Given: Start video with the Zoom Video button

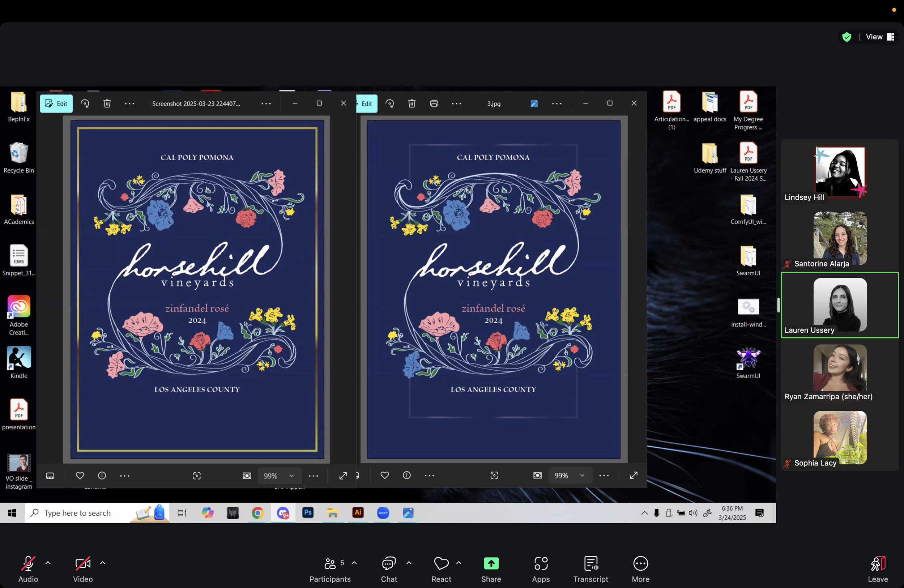Looking at the screenshot, I should pyautogui.click(x=83, y=569).
